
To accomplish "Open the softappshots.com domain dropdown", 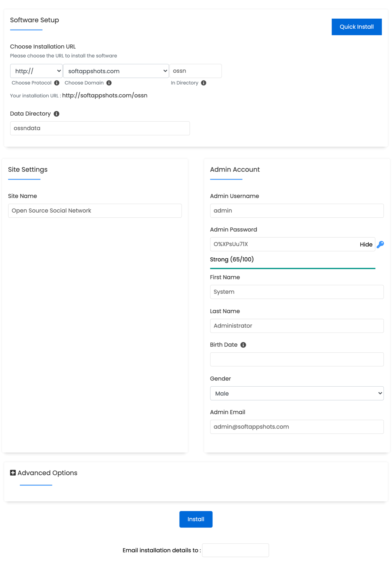I will coord(116,71).
